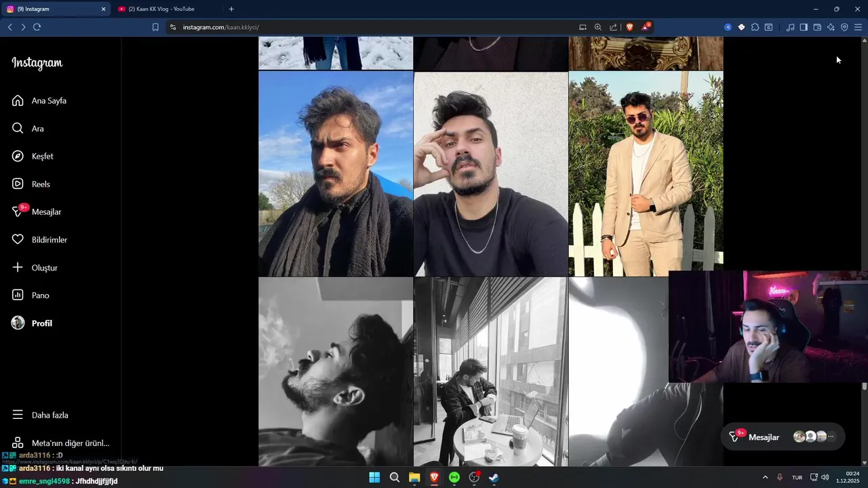
Task: Open Windows Start menu
Action: (x=374, y=477)
